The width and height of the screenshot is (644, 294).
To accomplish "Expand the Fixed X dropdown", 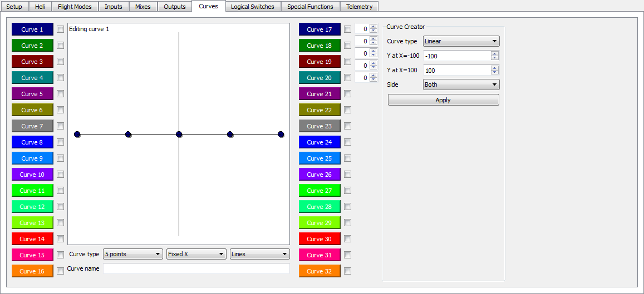I will pyautogui.click(x=196, y=254).
